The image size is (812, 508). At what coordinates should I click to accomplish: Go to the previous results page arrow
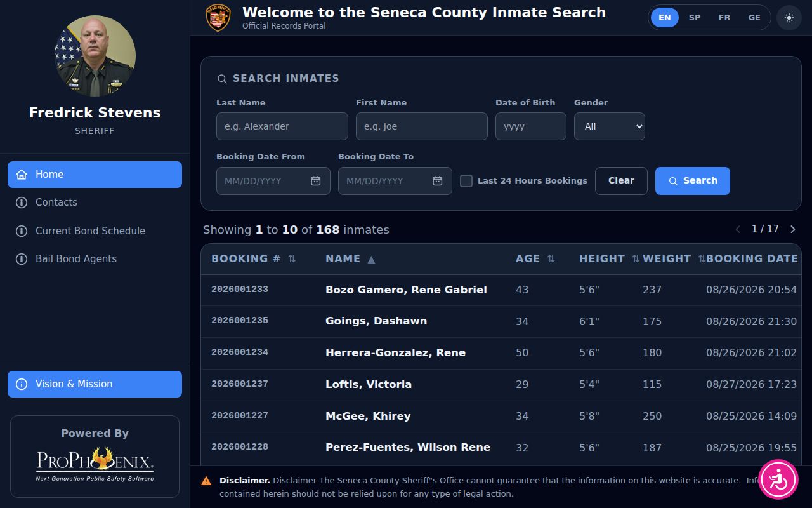pos(738,229)
